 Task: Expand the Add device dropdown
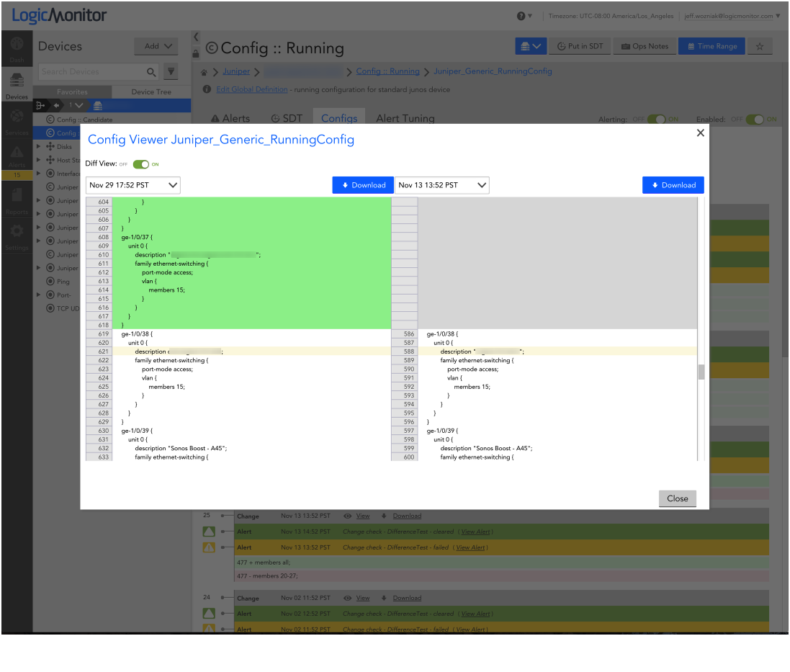pos(156,46)
